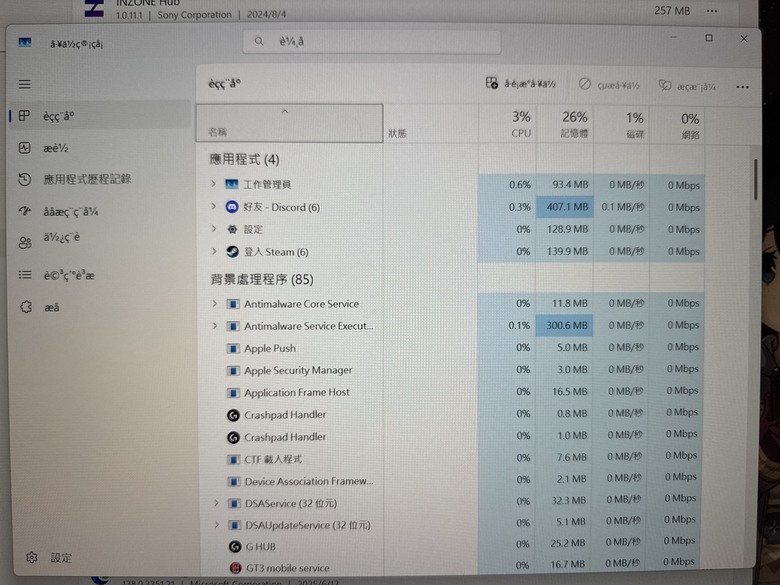Expand the 好友 - Discord (6) group
Viewport: 780px width, 585px height.
[213, 206]
